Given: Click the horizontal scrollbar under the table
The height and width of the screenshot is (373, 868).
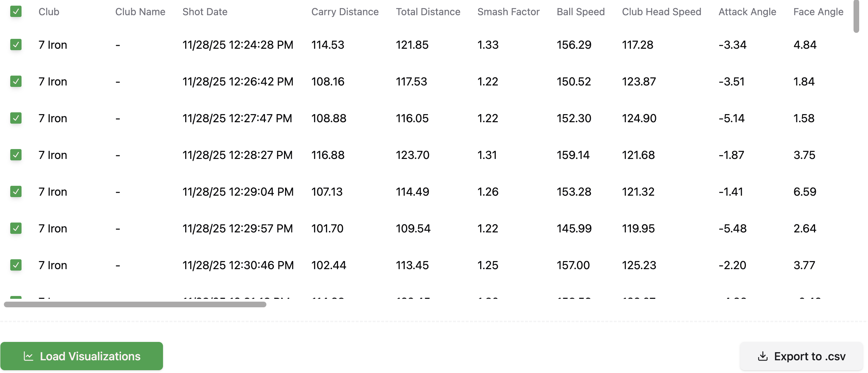Looking at the screenshot, I should (135, 304).
